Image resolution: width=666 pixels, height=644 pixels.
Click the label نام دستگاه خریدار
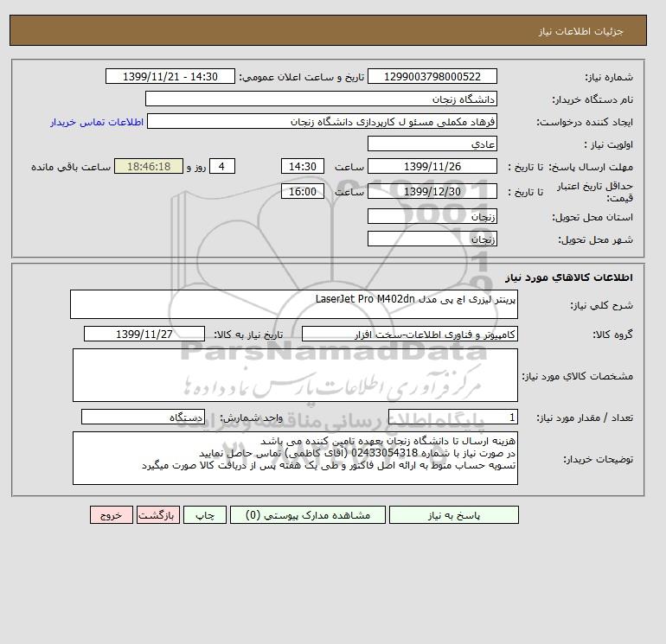click(592, 99)
